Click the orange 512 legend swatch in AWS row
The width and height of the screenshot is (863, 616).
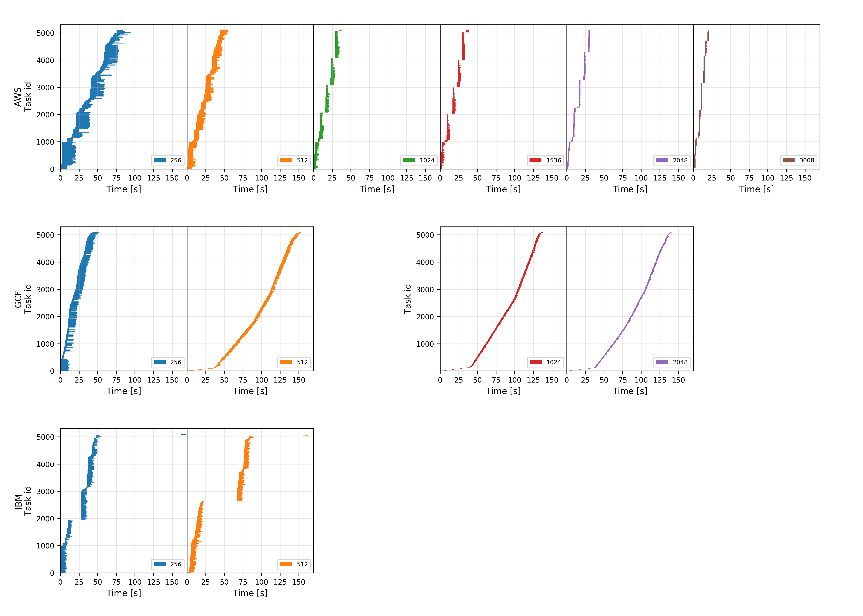pos(286,160)
